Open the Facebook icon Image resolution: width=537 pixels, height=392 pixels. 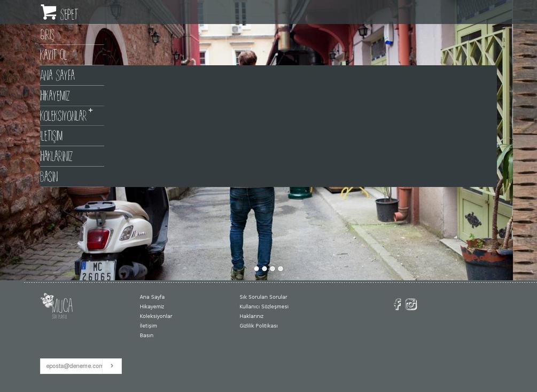point(397,304)
